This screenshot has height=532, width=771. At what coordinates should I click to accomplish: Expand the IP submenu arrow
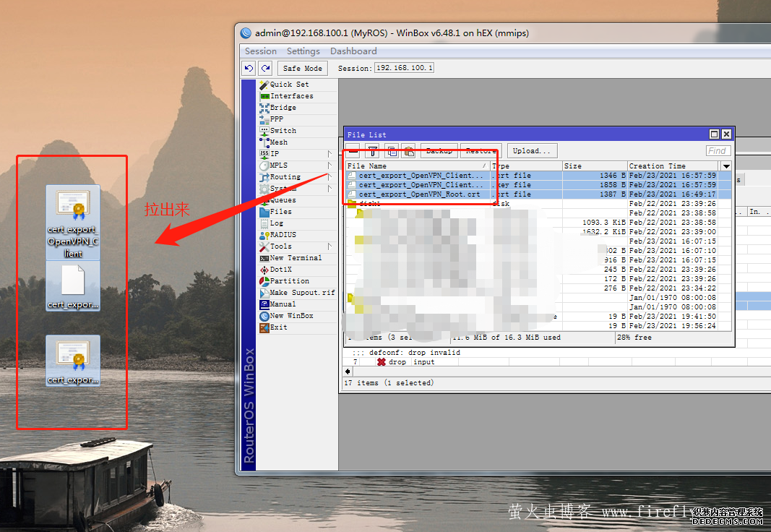329,154
